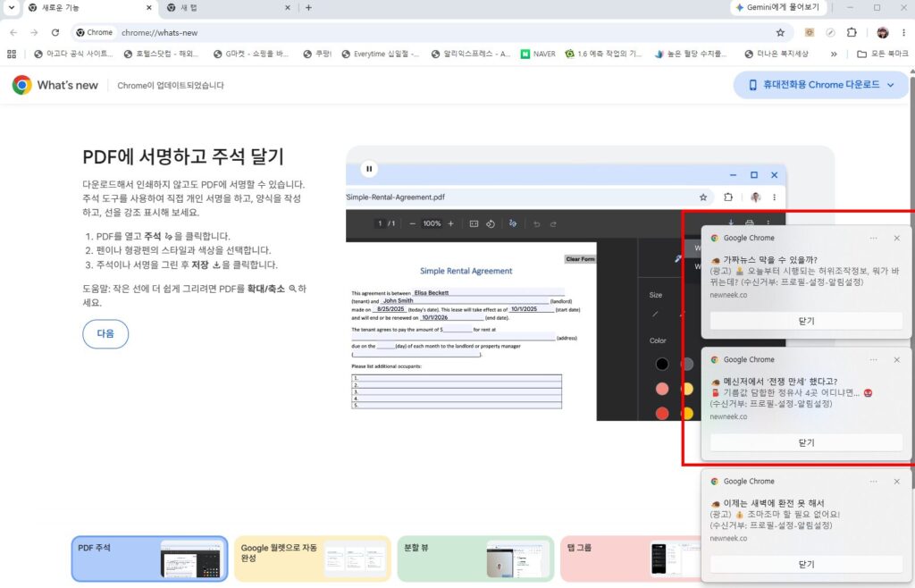Open Everytime bookmark
The image size is (915, 588).
tap(380, 54)
